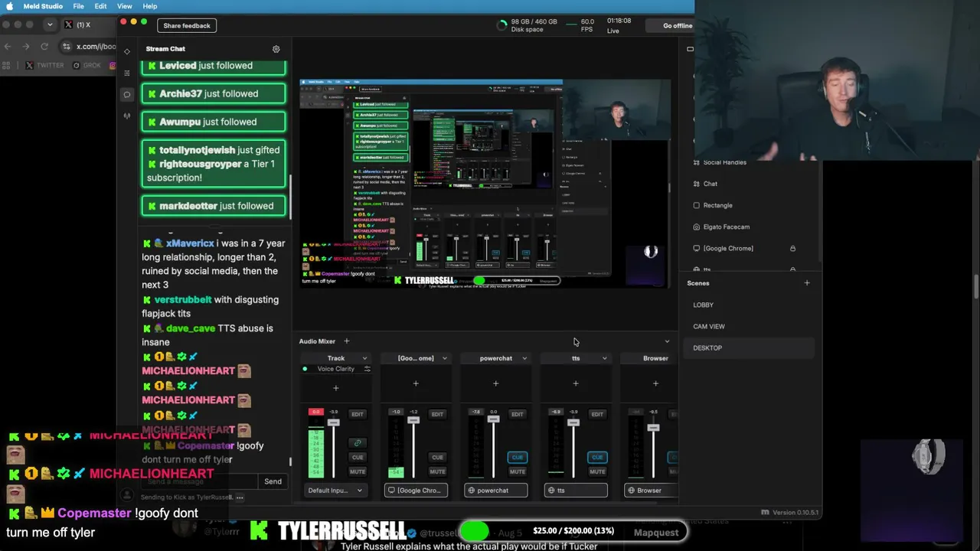Toggle the panel icon at preview's top-right
Viewport: 980px width, 551px height.
[690, 49]
